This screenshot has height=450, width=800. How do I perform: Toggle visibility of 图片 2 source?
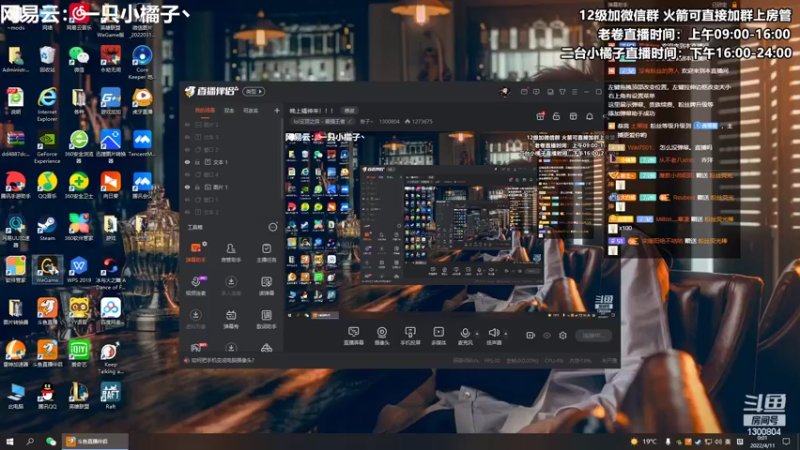point(187,124)
